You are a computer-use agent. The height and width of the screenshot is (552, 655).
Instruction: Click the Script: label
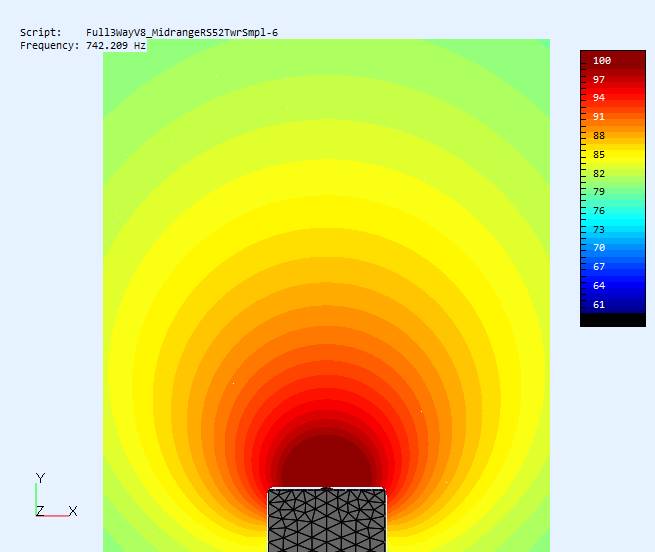pyautogui.click(x=41, y=33)
